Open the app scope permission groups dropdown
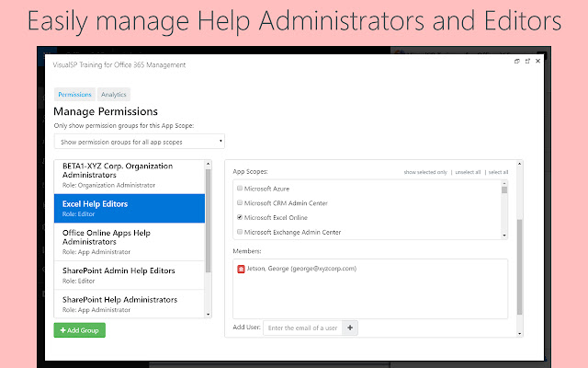Image resolution: width=588 pixels, height=368 pixels. [x=139, y=142]
